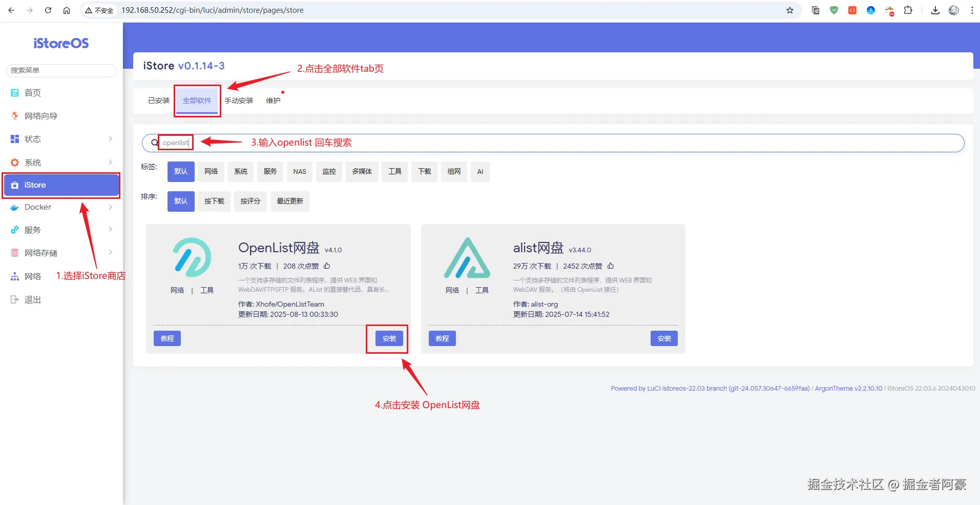Click the green shield extension icon
980x505 pixels.
pyautogui.click(x=834, y=10)
